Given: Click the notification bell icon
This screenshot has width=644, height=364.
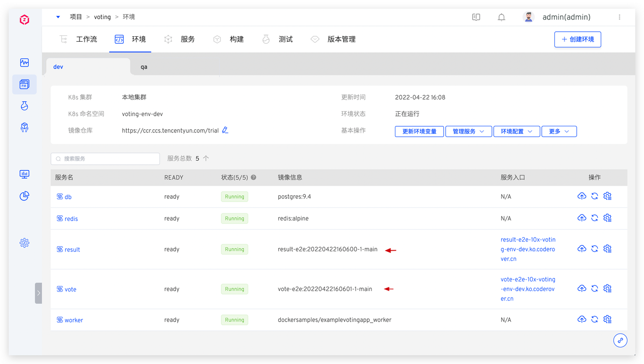Looking at the screenshot, I should (x=501, y=17).
